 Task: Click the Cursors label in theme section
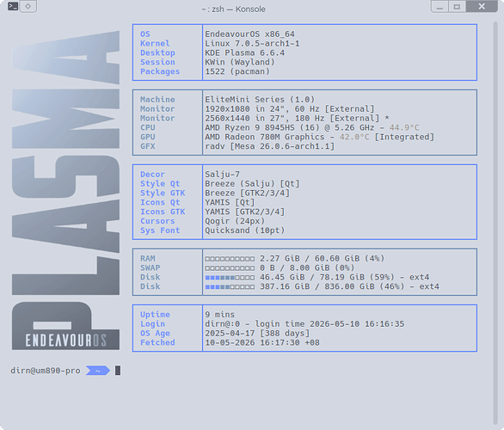[157, 221]
